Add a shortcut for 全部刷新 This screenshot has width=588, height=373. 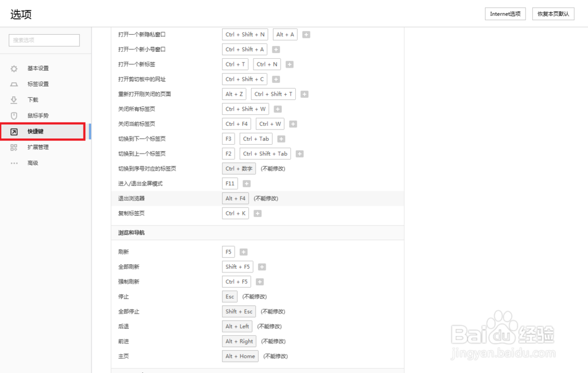pos(262,267)
